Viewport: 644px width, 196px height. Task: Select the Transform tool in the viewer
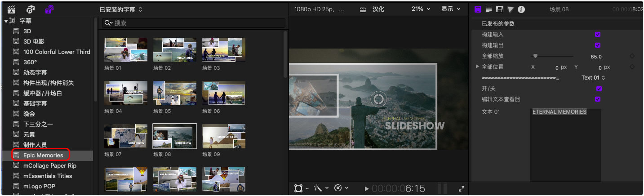[x=298, y=188]
